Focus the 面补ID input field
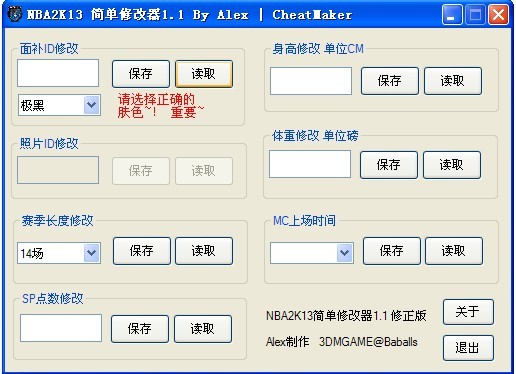 point(58,73)
